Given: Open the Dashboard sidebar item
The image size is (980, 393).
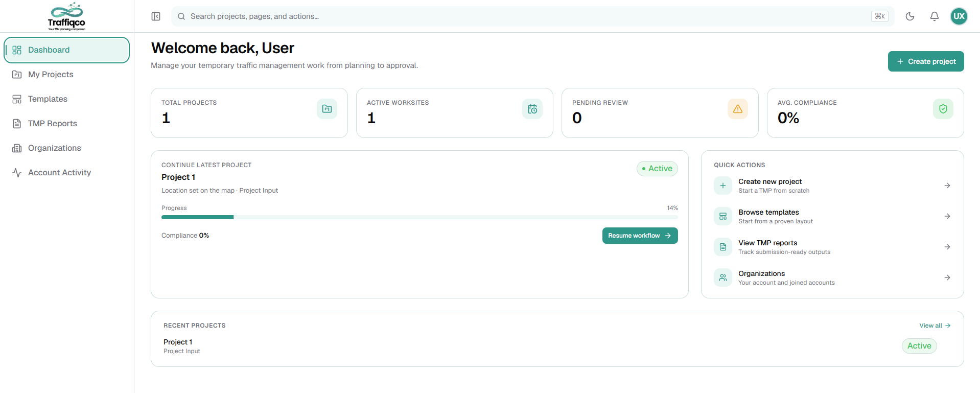Looking at the screenshot, I should click(66, 50).
